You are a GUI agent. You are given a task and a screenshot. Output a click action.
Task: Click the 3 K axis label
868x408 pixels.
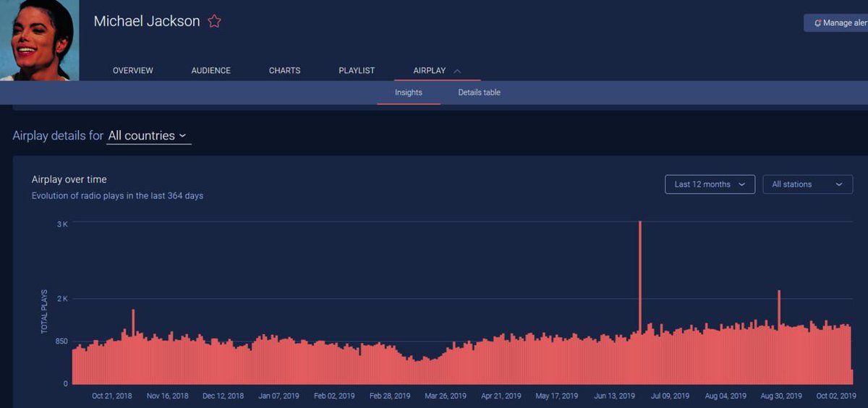[63, 224]
